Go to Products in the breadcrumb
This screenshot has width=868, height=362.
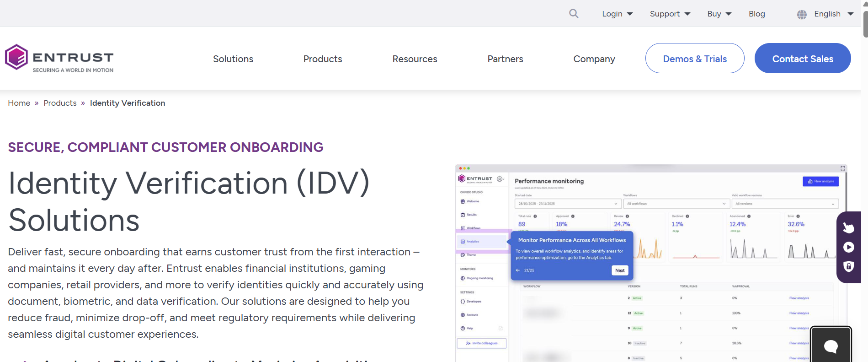click(x=60, y=103)
